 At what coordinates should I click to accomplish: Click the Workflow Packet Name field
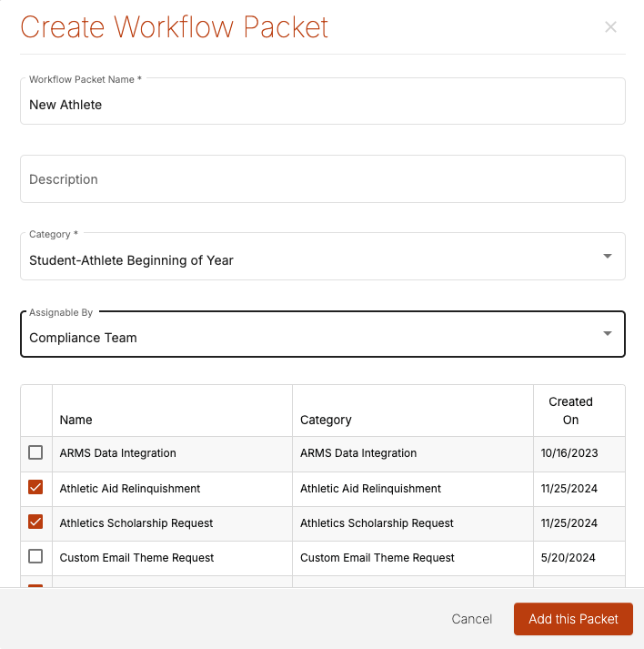coord(323,101)
